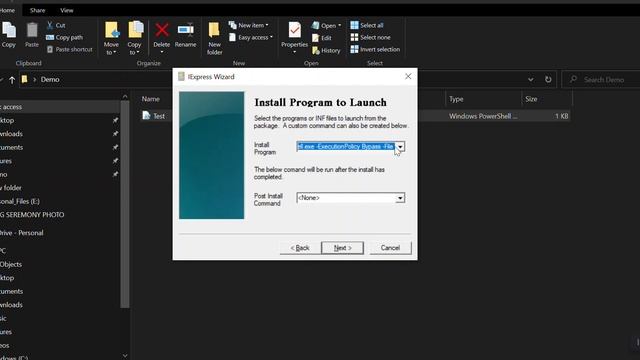Close the IExpress Wizard dialog
Viewport: 640px width, 360px height.
(408, 76)
